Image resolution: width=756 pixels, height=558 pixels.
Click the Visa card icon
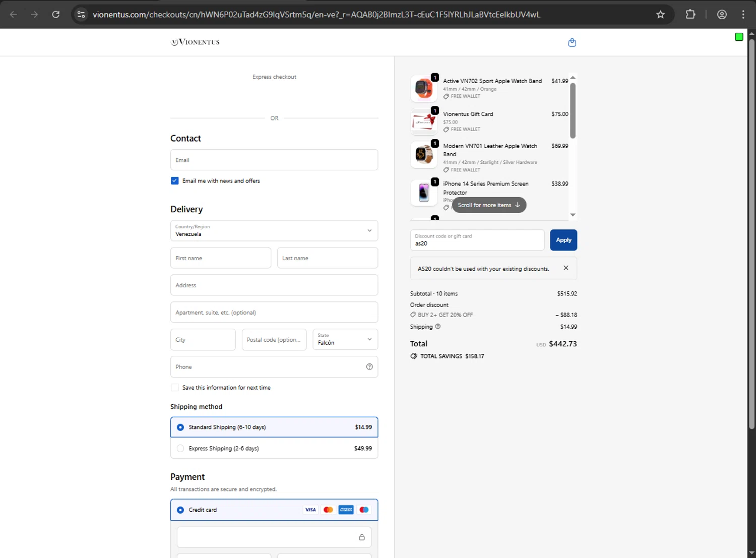click(x=310, y=510)
